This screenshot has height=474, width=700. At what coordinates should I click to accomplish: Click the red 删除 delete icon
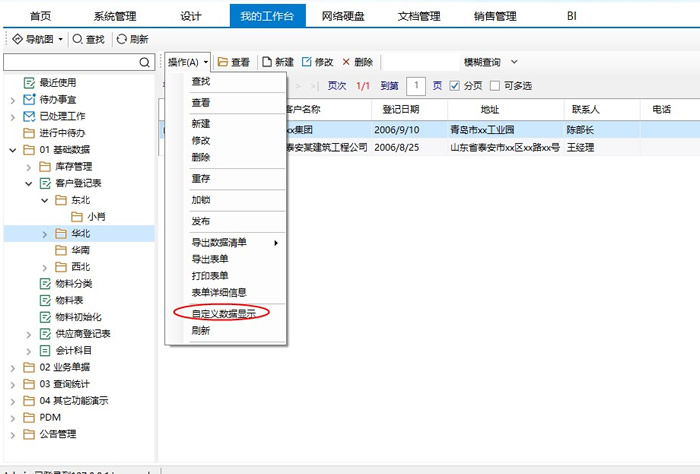pos(346,62)
